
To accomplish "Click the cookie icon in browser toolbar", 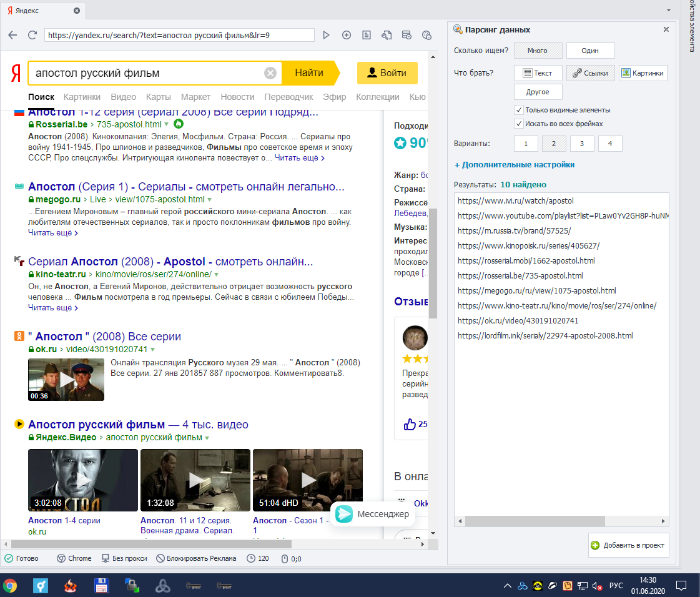I will [426, 35].
